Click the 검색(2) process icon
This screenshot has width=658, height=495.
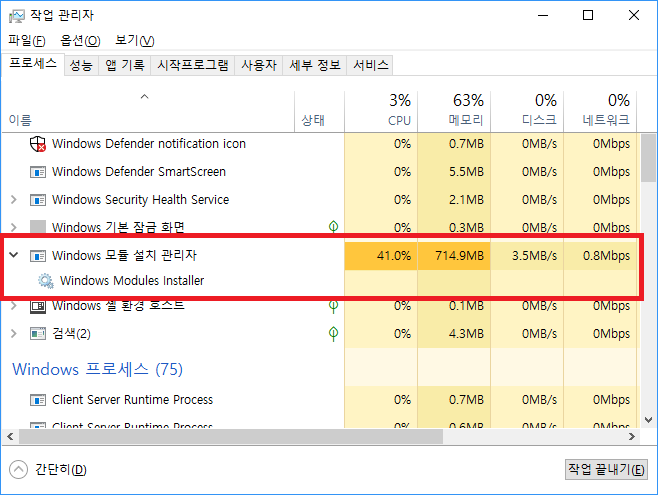pyautogui.click(x=38, y=334)
